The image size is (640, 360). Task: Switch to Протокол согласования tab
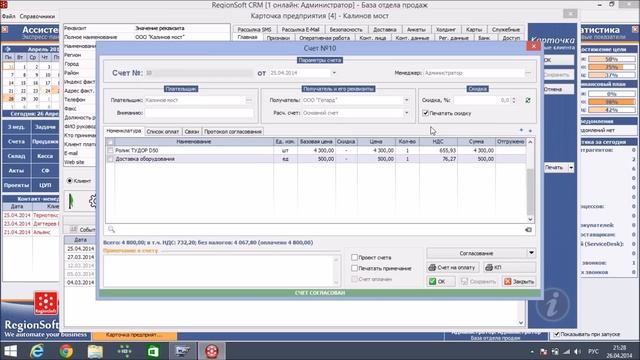[233, 131]
